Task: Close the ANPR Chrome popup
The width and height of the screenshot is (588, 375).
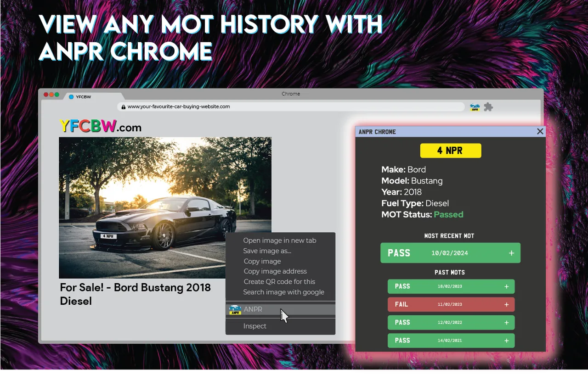Action: pyautogui.click(x=540, y=131)
